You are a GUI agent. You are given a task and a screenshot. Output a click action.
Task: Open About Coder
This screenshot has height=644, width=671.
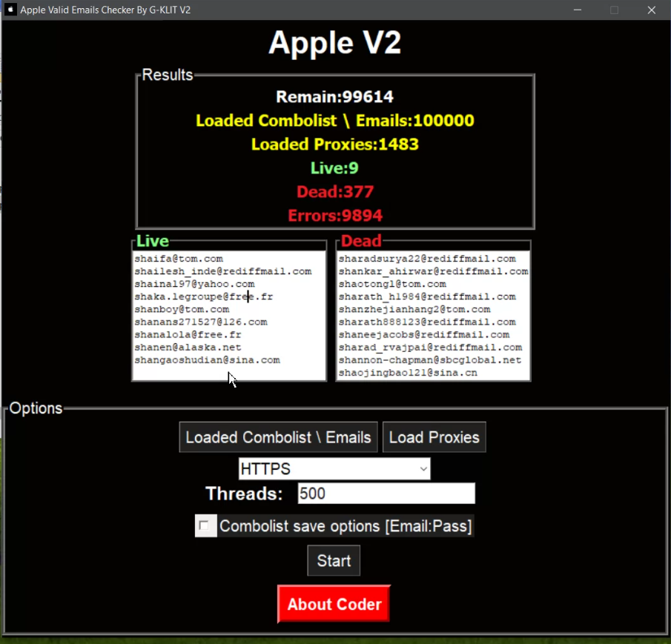(x=334, y=603)
